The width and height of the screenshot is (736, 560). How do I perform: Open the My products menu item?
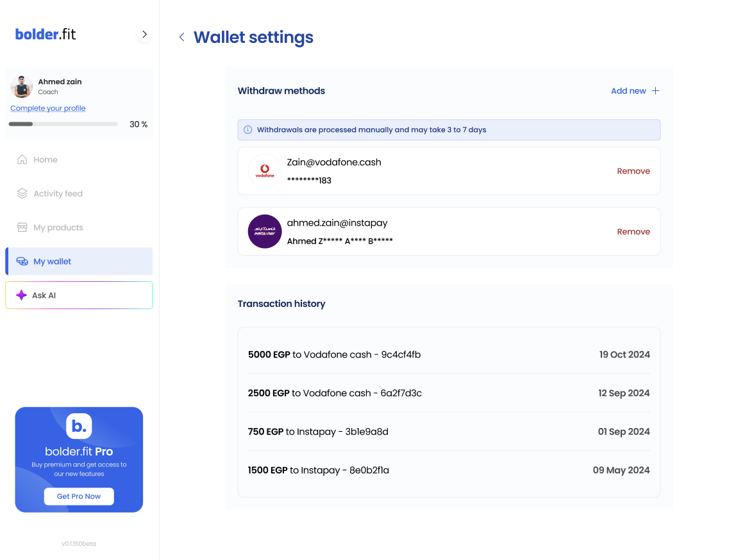[x=58, y=227]
